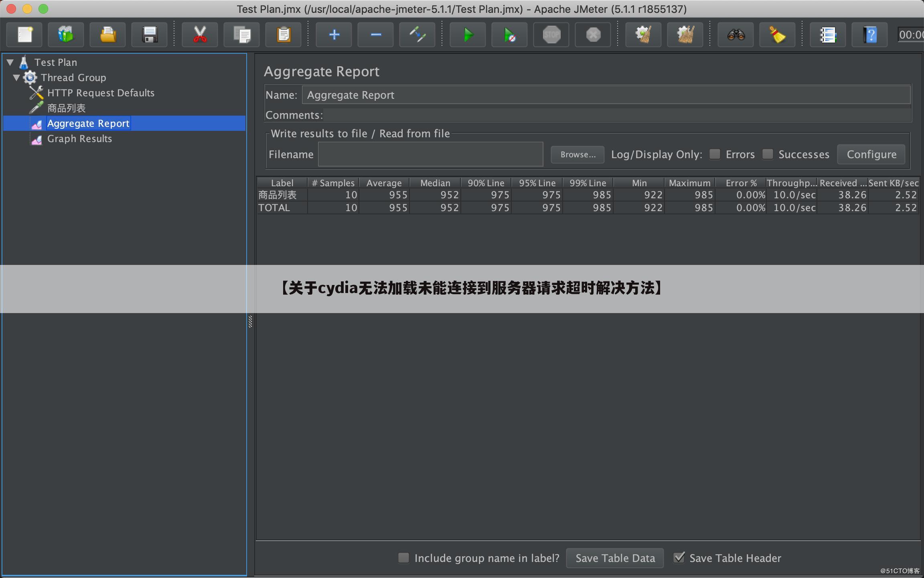
Task: Click the Clear All broom icon
Action: (685, 35)
